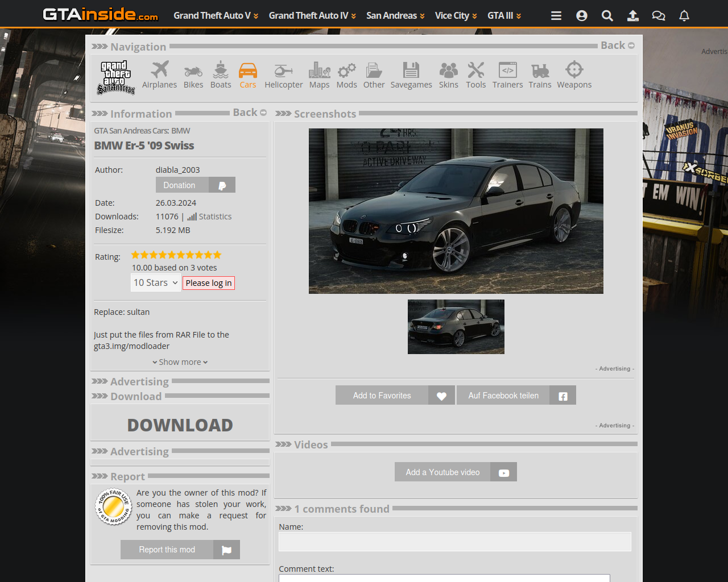Click the flag icon beside Report
The height and width of the screenshot is (582, 728).
pos(226,550)
